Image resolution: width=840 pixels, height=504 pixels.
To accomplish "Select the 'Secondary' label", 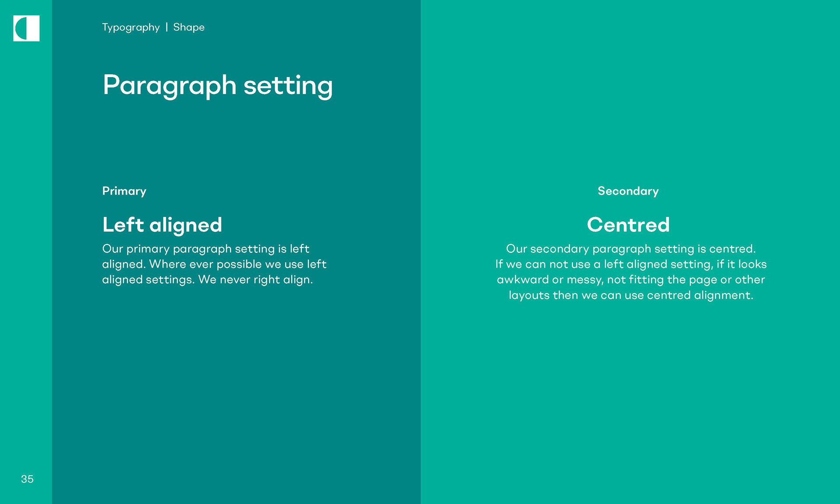I will pos(628,191).
